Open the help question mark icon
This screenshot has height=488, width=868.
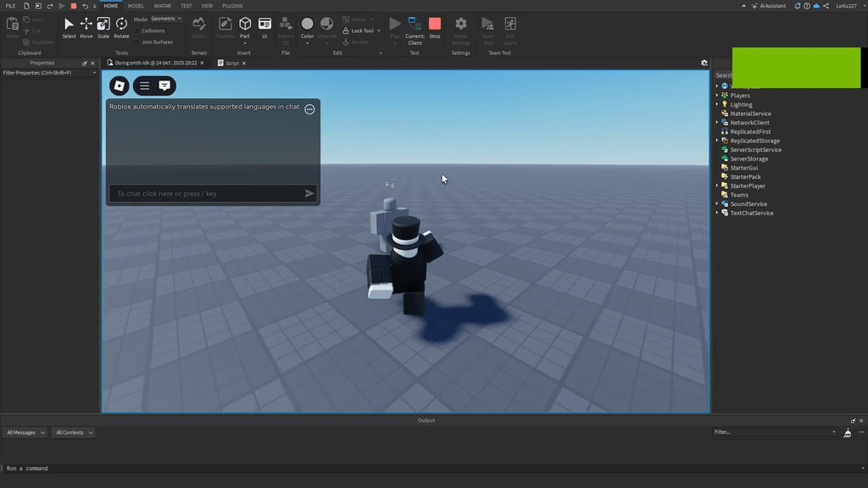coord(807,6)
